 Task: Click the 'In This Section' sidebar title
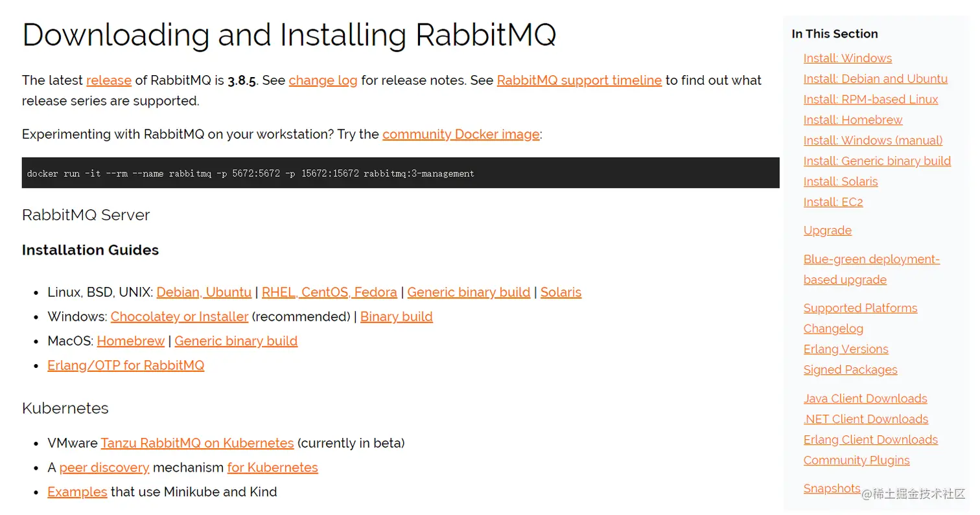click(x=835, y=34)
